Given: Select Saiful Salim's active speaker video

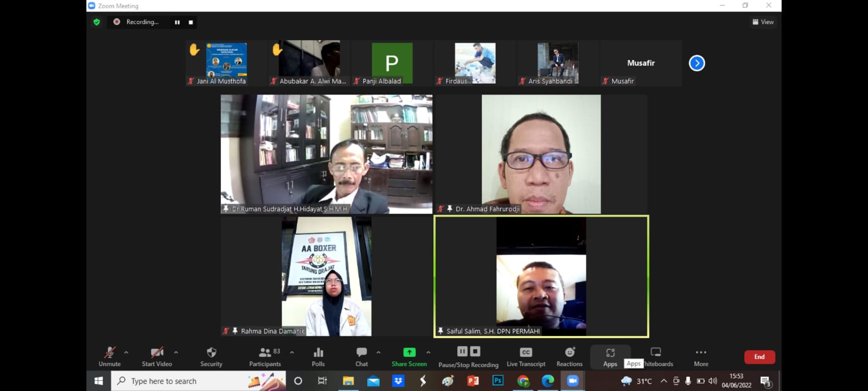Looking at the screenshot, I should click(541, 276).
